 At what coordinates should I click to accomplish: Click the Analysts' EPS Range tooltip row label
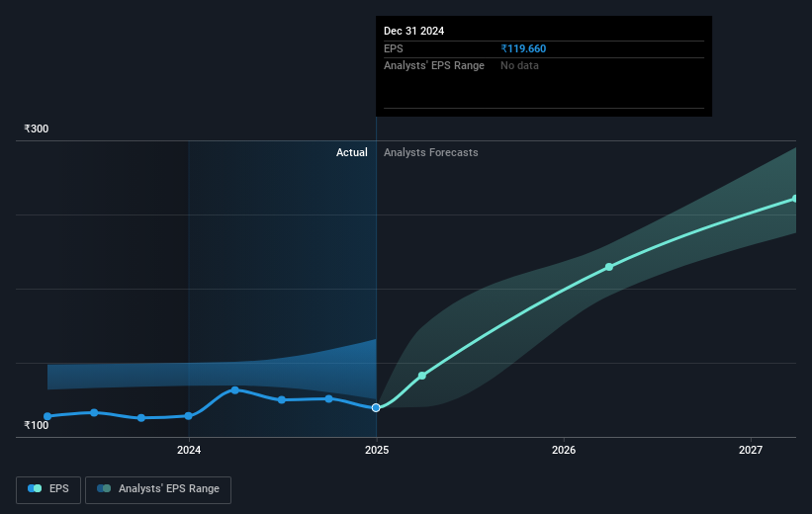pyautogui.click(x=434, y=66)
